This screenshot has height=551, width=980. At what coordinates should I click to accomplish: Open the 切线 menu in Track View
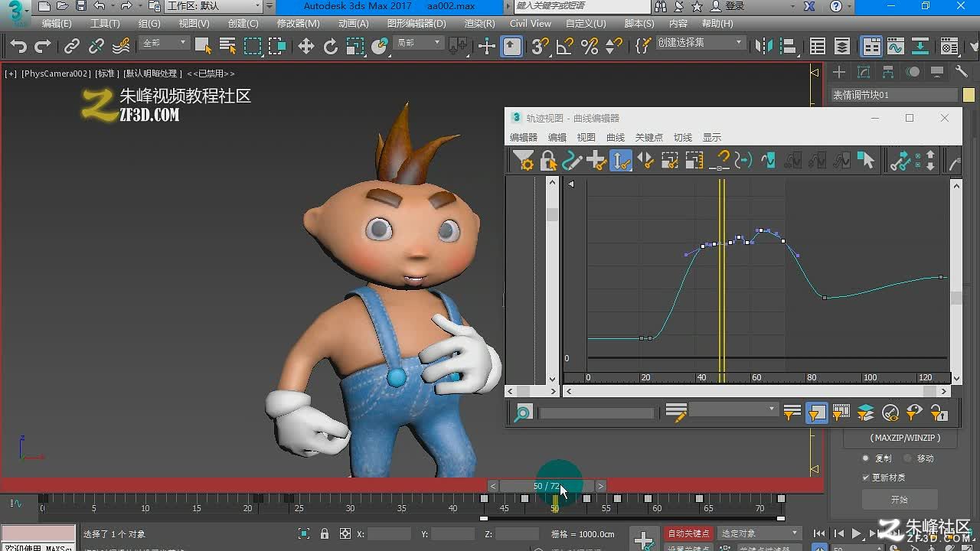(x=683, y=138)
